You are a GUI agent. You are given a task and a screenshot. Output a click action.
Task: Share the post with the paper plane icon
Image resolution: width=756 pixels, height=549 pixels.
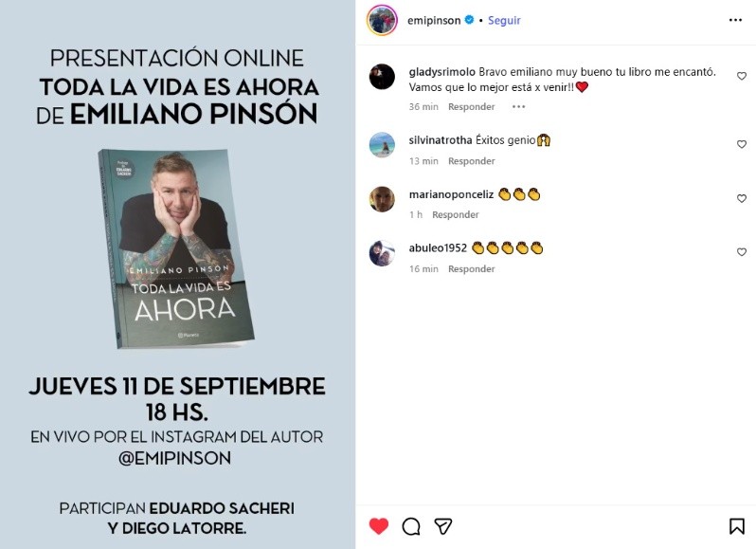click(443, 526)
